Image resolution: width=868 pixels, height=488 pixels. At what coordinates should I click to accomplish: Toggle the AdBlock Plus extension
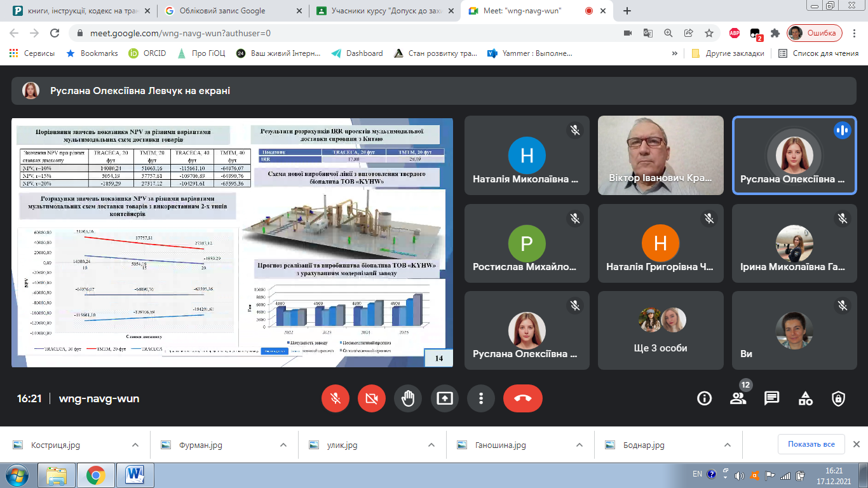click(734, 33)
